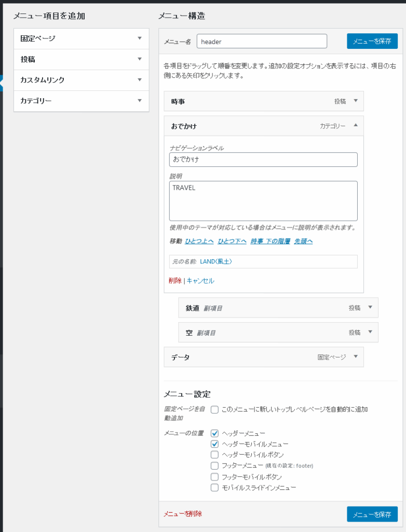Screen dimensions: 406x532
Task: Click the ひとつ上へ move link
Action: pyautogui.click(x=199, y=241)
